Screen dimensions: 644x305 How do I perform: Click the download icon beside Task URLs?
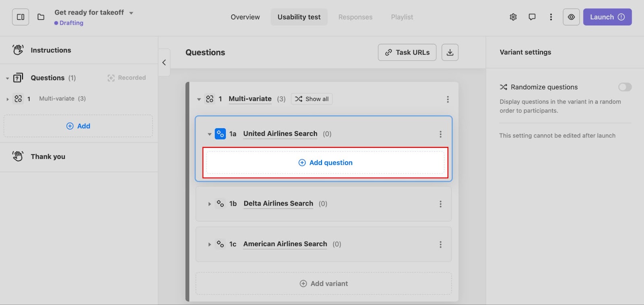click(450, 52)
